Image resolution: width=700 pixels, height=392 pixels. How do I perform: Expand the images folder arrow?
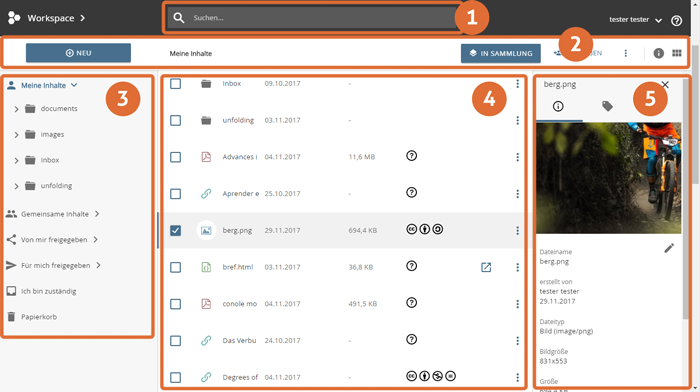[17, 135]
